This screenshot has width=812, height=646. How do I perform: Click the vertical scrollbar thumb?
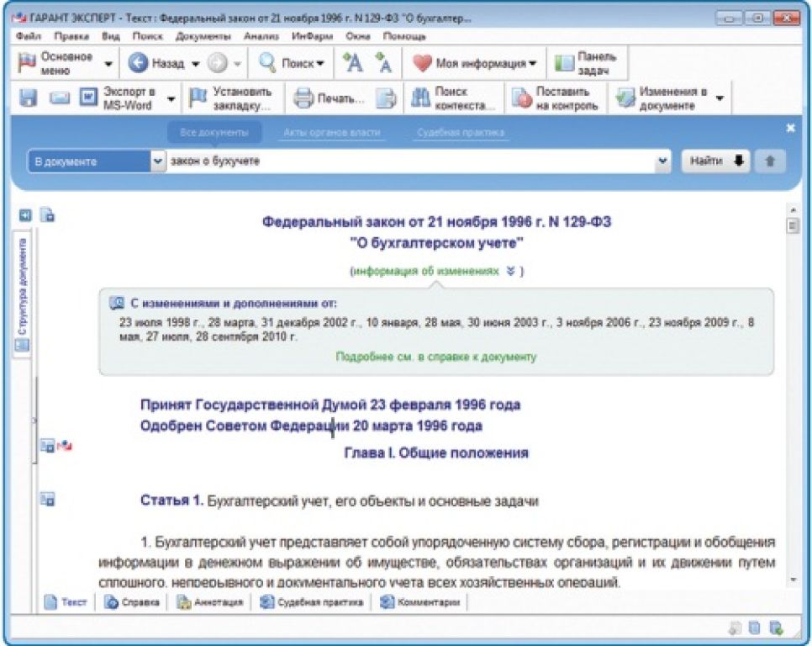pyautogui.click(x=793, y=226)
